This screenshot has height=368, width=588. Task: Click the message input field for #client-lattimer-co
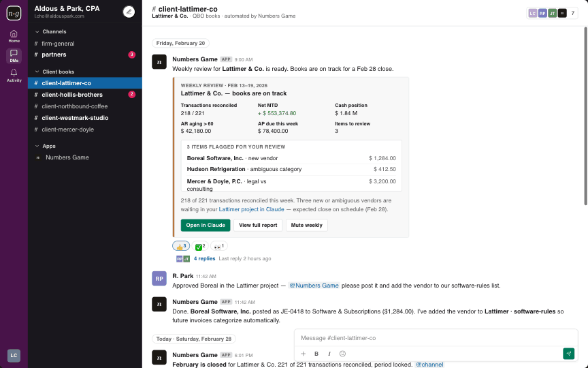tap(436, 338)
